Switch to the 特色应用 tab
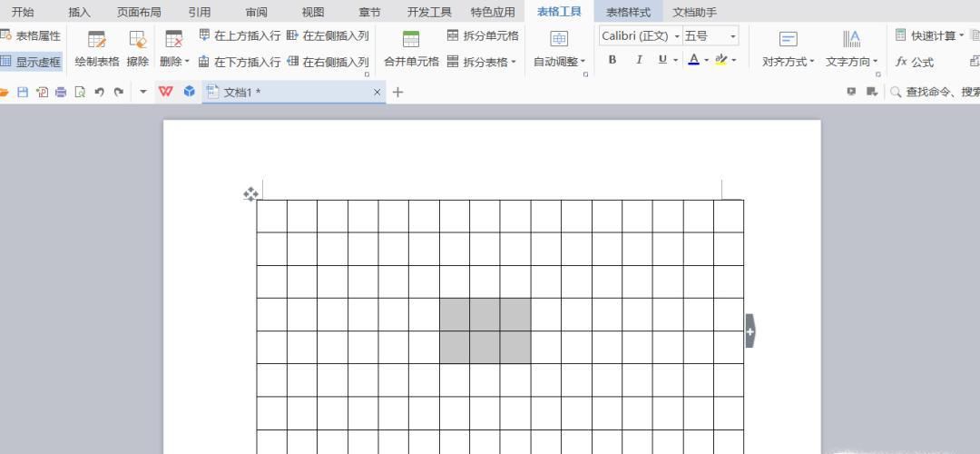The height and width of the screenshot is (454, 980). tap(493, 12)
